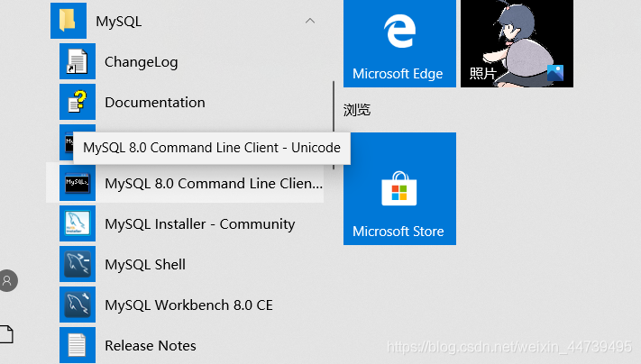Screen dimensions: 641x364
Task: Open the 照片 photos tile
Action: click(x=517, y=42)
